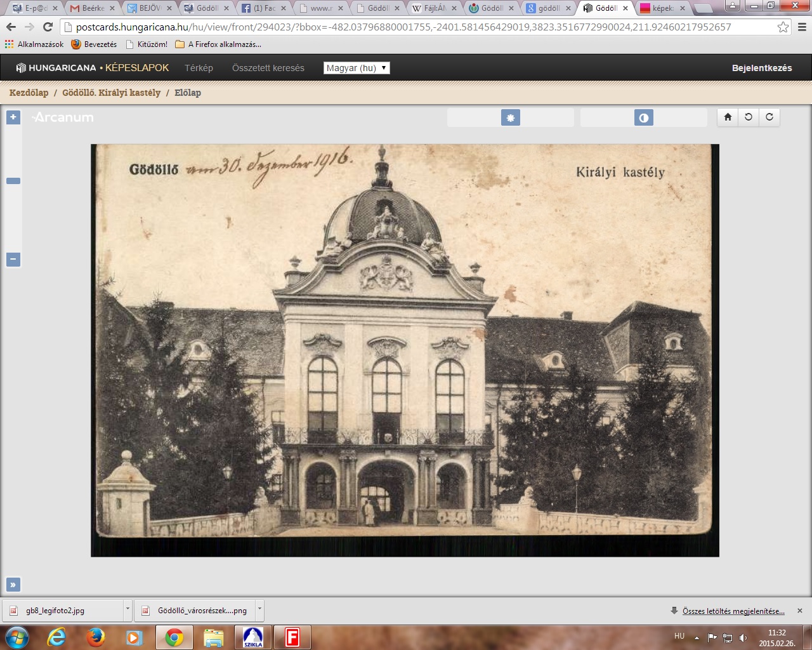The image size is (812, 650).
Task: Go to Összetett keresés
Action: [x=268, y=68]
